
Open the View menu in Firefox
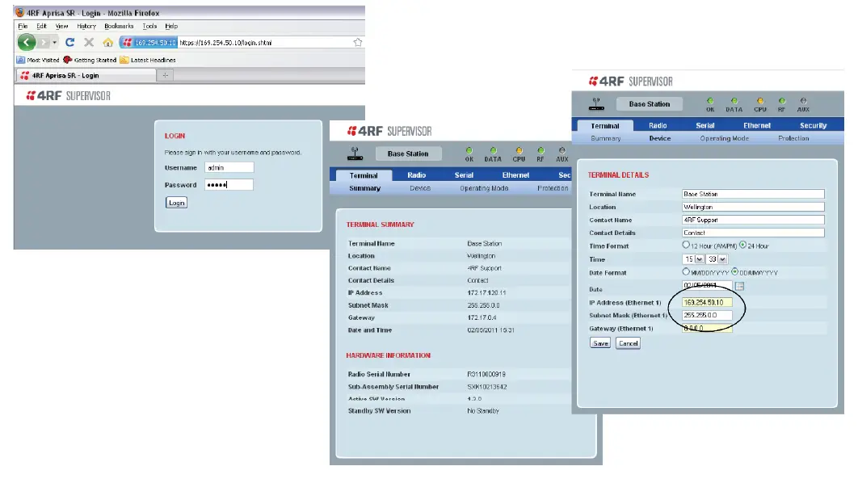pyautogui.click(x=62, y=26)
